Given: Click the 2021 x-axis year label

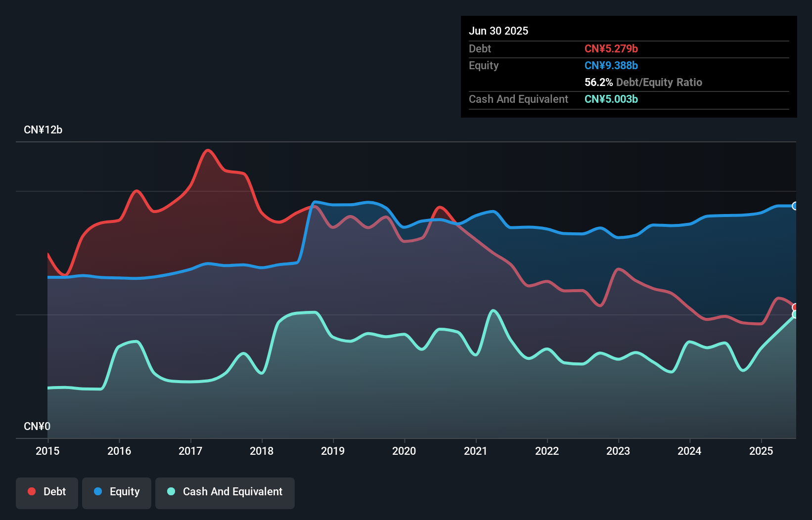Looking at the screenshot, I should click(476, 451).
